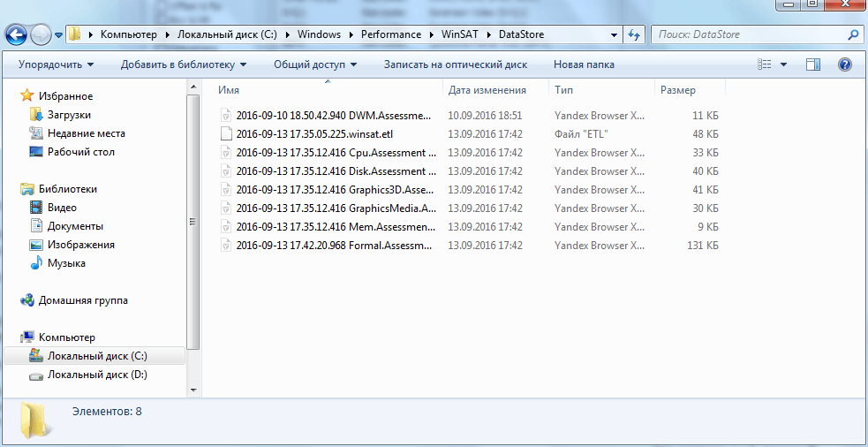Open the Общий доступ dropdown
Viewport: 868px width, 447px height.
pyautogui.click(x=315, y=64)
